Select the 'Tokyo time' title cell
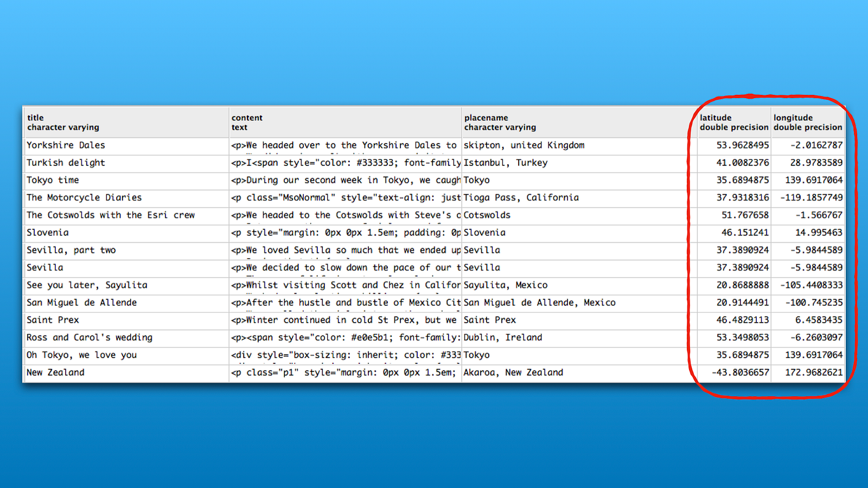The width and height of the screenshot is (868, 488). pyautogui.click(x=126, y=180)
